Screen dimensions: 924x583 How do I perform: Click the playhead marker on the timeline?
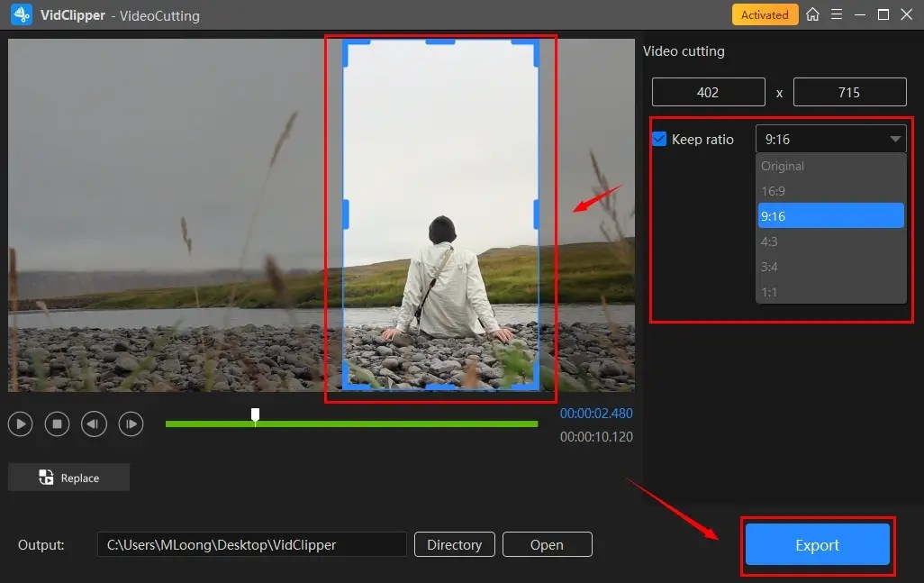[255, 414]
